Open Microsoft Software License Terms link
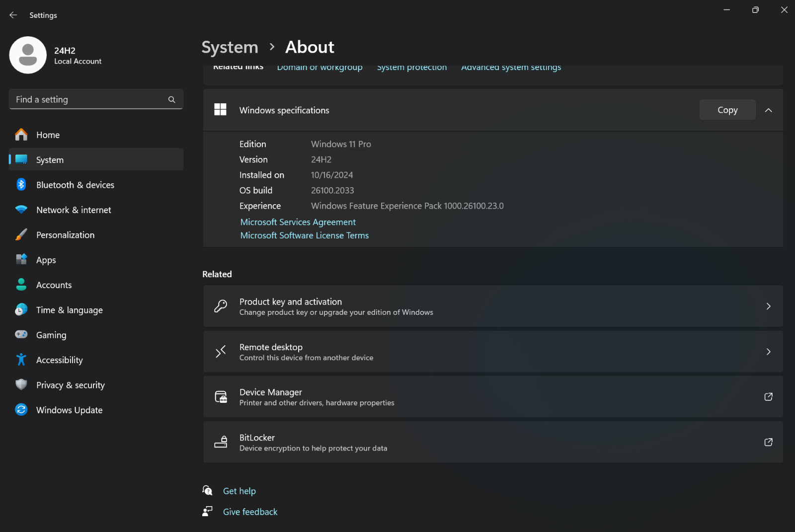Image resolution: width=795 pixels, height=532 pixels. 305,235
